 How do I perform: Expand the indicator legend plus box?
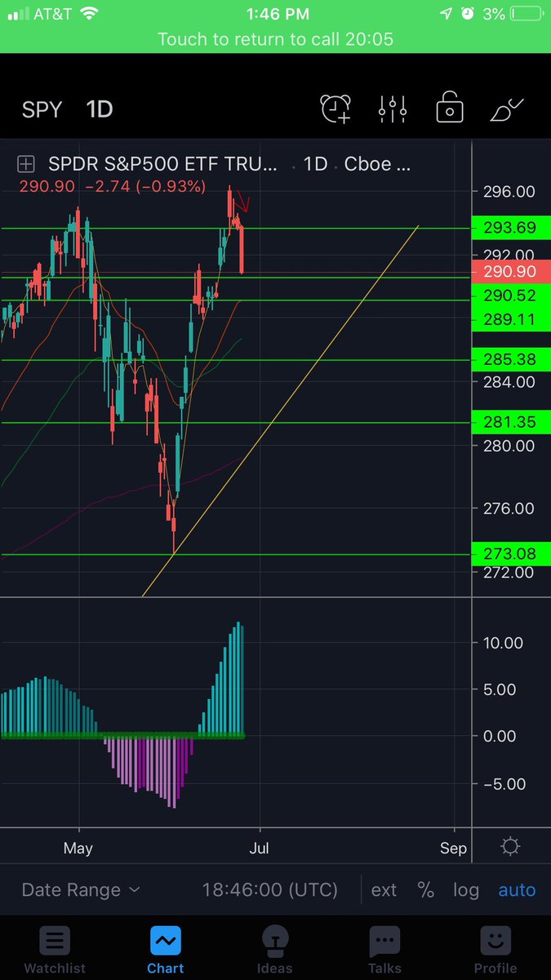(x=27, y=164)
